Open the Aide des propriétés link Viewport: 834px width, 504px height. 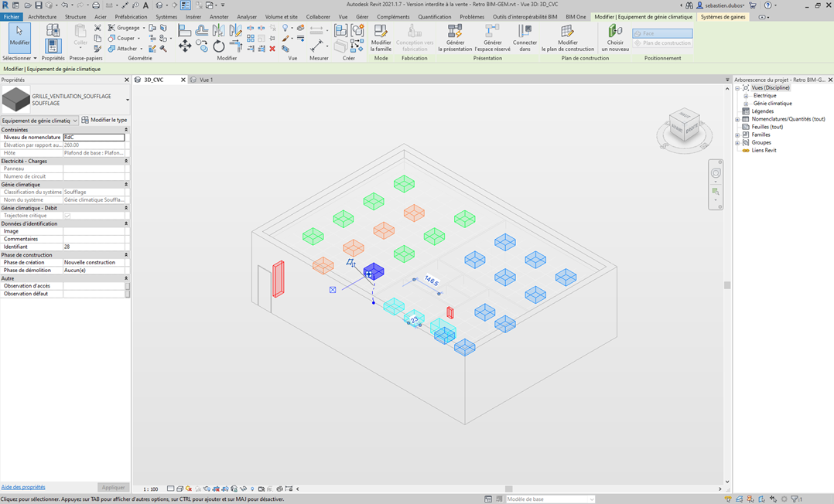(23, 487)
